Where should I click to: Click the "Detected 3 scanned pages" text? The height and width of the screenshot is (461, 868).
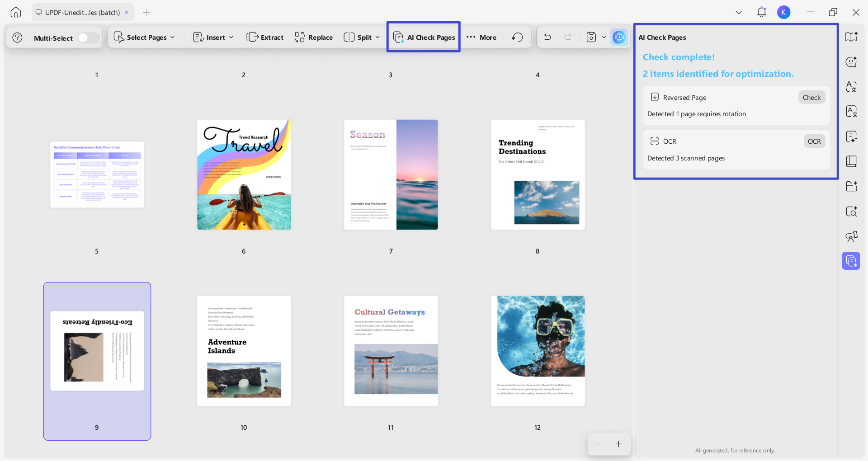coord(686,158)
